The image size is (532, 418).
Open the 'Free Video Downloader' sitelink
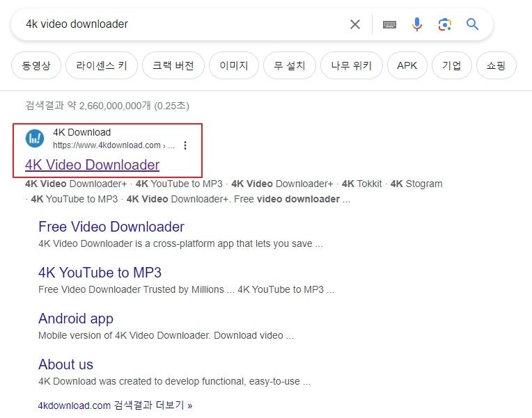[111, 227]
